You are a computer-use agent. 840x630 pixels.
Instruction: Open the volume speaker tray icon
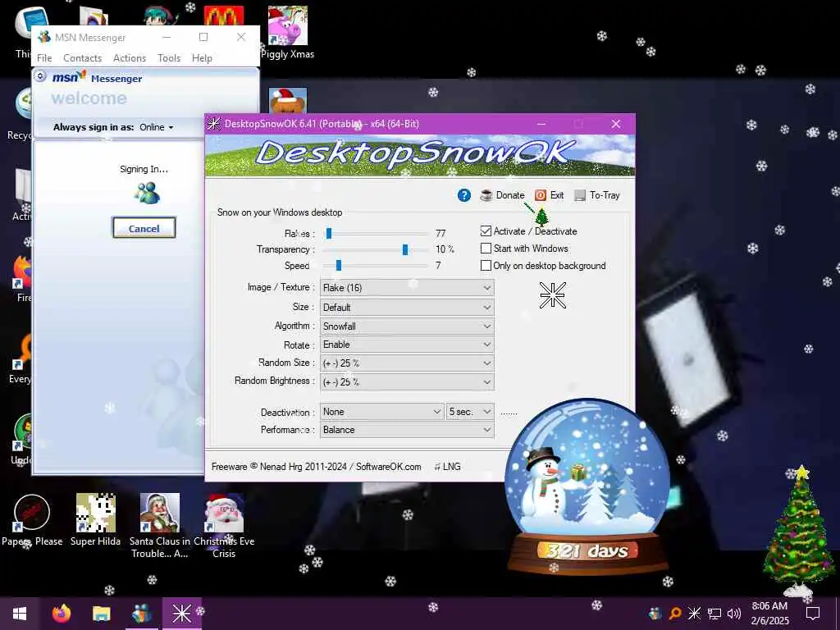coord(733,614)
